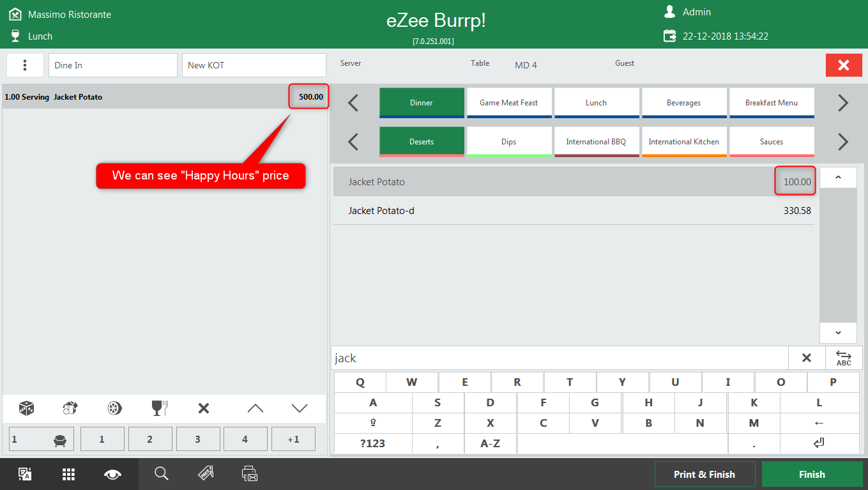The width and height of the screenshot is (868, 490).
Task: Move order selection down with caret icon
Action: click(300, 408)
